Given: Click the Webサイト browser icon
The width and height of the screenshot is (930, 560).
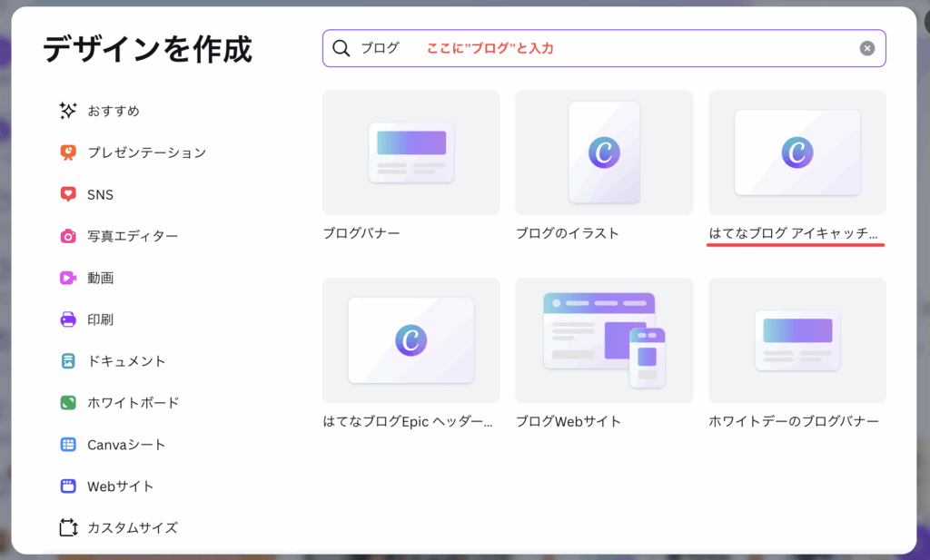Looking at the screenshot, I should tap(68, 486).
